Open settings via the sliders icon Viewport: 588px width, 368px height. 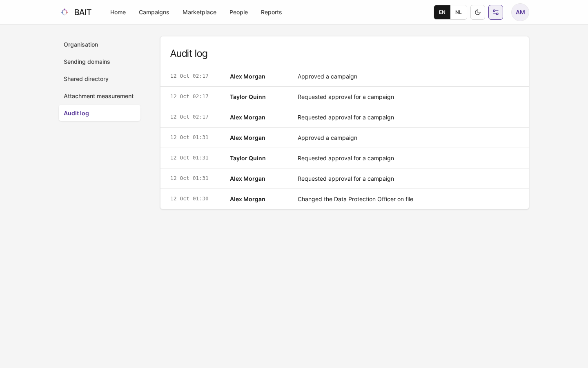496,12
